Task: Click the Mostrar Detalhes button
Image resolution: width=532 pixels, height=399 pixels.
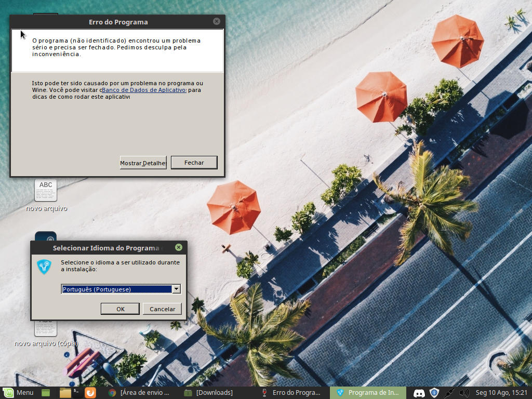Action: click(143, 163)
